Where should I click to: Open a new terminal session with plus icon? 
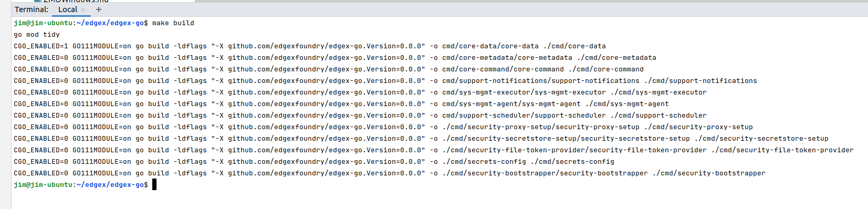[99, 9]
